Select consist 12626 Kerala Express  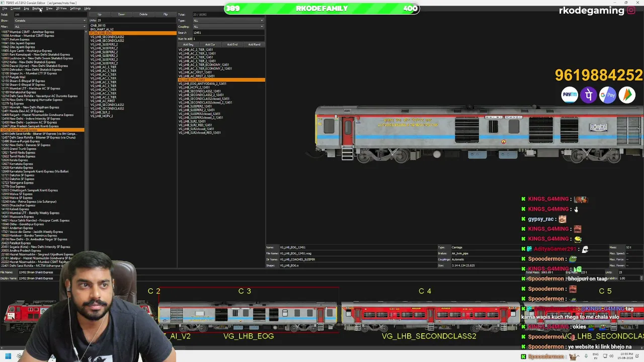tap(15, 160)
